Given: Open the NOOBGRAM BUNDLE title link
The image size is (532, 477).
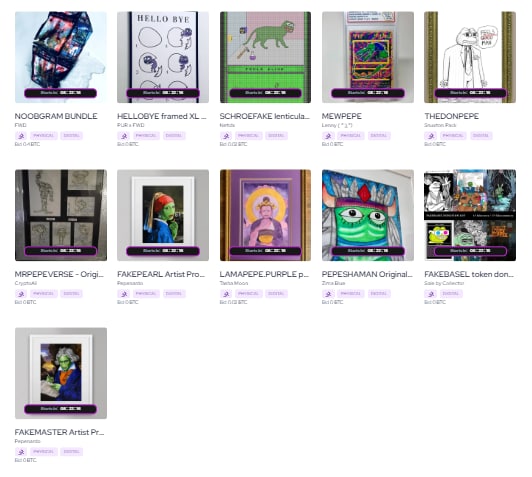Looking at the screenshot, I should 56,116.
